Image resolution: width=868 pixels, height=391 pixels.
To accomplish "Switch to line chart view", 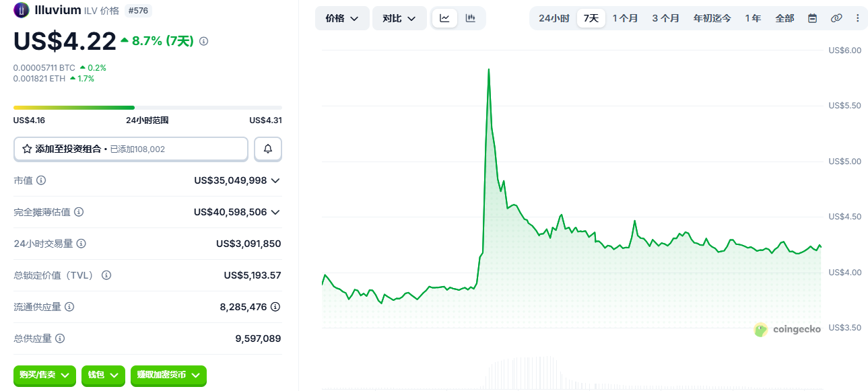I will point(444,18).
